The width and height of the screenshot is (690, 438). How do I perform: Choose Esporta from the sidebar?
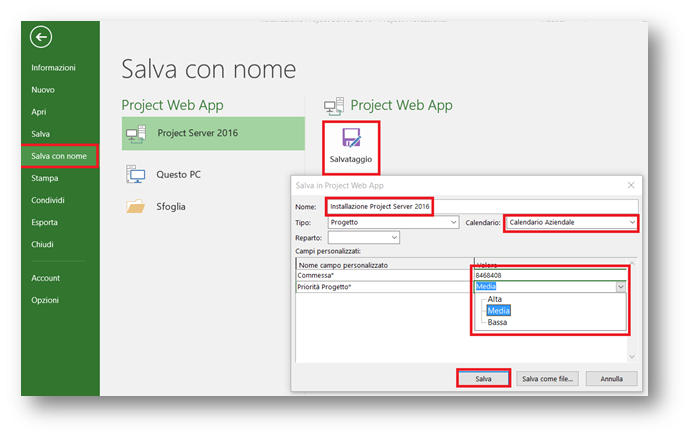[44, 222]
